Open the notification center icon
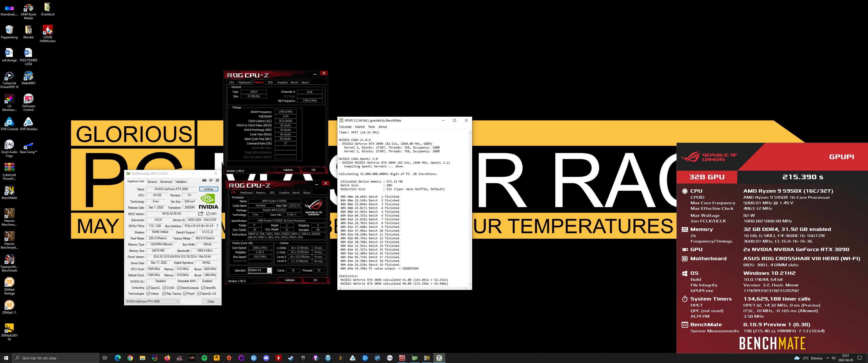This screenshot has width=868, height=363. 860,358
